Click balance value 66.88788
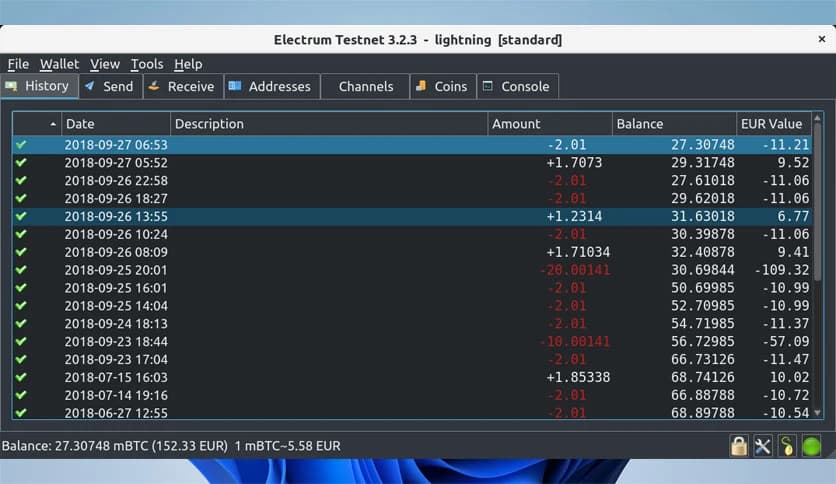This screenshot has height=484, width=836. pyautogui.click(x=702, y=395)
